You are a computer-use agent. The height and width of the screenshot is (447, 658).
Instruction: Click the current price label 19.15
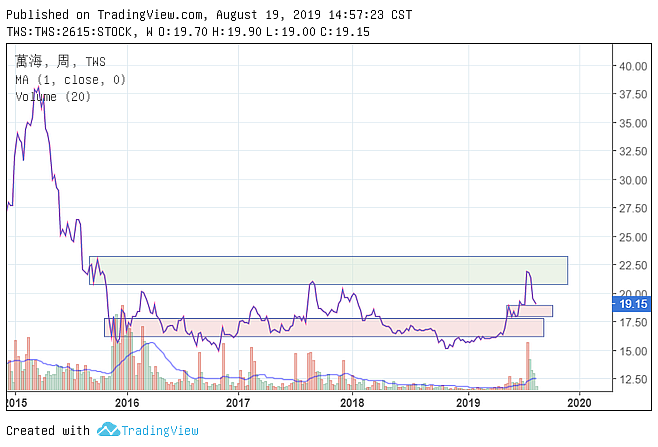coord(632,304)
